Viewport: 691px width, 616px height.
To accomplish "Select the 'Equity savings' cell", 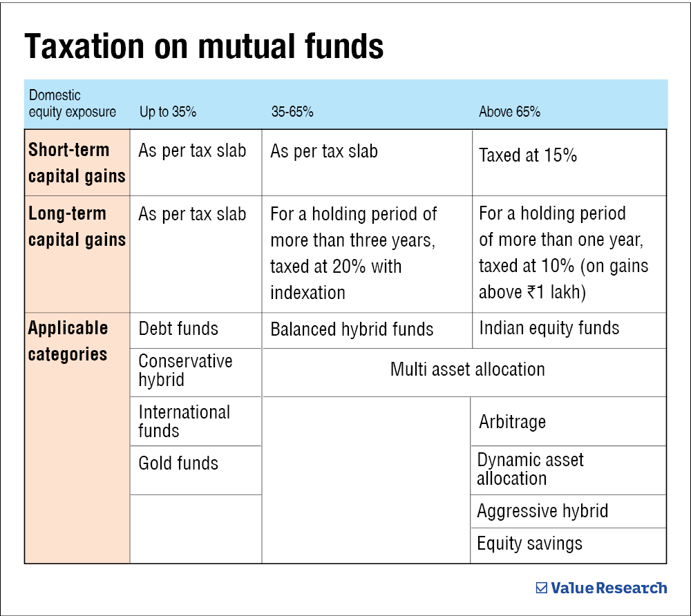I will pyautogui.click(x=529, y=543).
